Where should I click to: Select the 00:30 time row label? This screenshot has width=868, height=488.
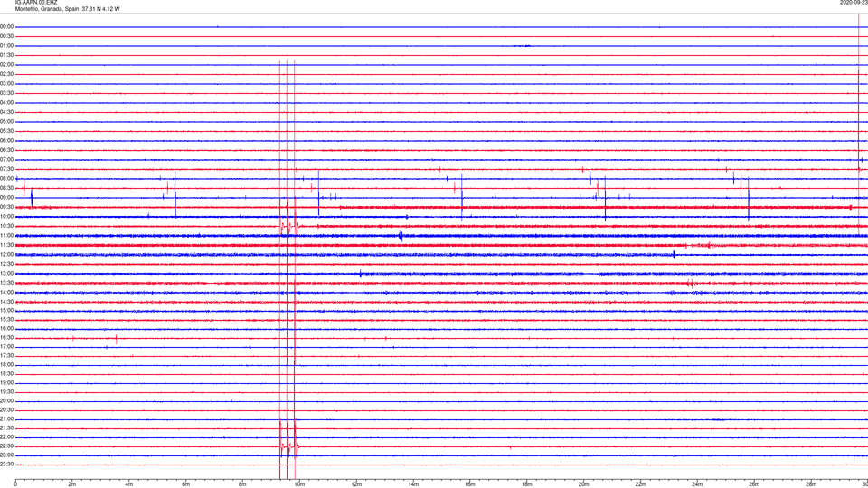click(x=6, y=36)
